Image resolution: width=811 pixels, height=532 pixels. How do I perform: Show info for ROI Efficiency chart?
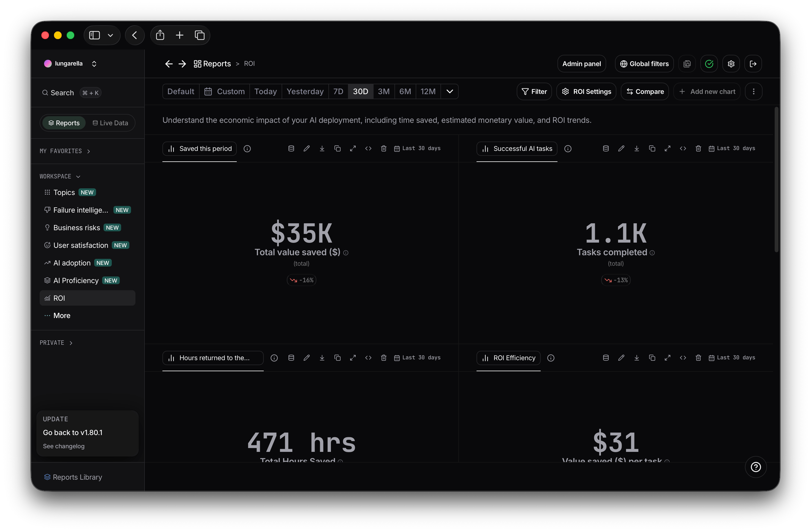(551, 358)
